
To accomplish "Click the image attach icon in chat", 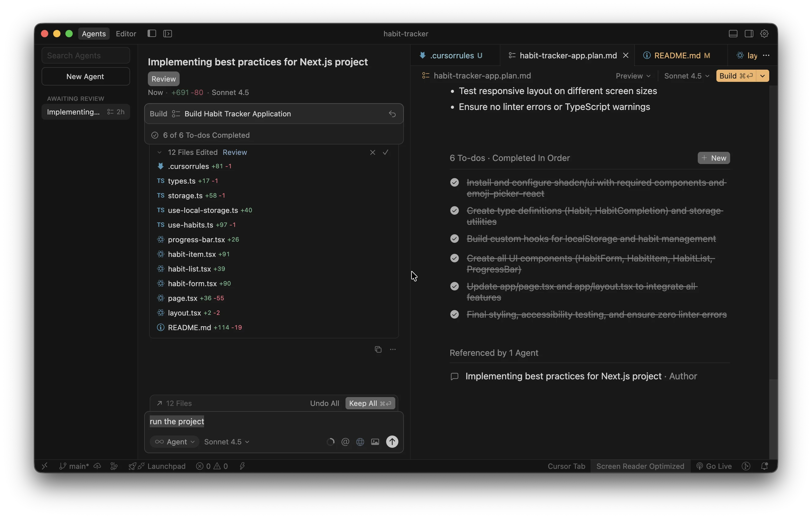I will pos(375,441).
